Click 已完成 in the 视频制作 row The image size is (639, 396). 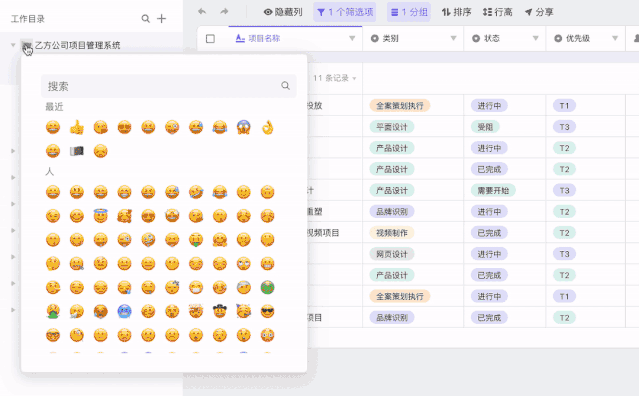489,233
